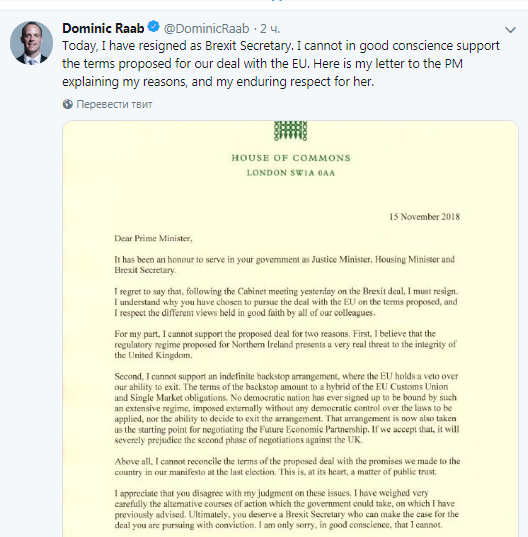Screen dimensions: 528x537
Task: Click the 'Перевести твит' translate link
Action: click(x=114, y=104)
